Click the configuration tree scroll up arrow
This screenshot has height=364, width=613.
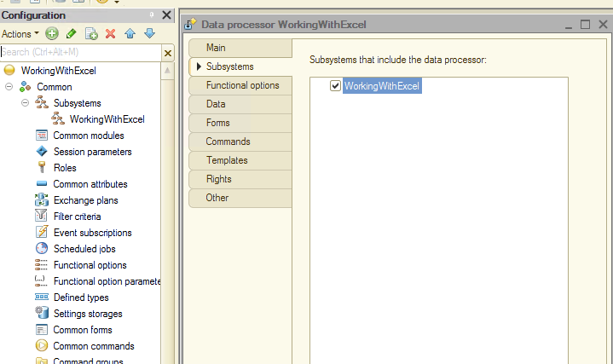(167, 71)
